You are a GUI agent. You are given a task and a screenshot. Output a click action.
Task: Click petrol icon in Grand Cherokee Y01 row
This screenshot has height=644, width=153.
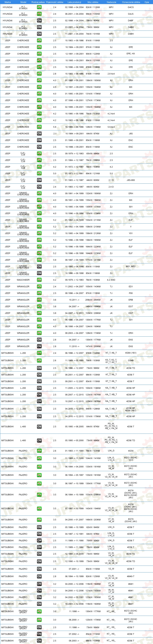pyautogui.click(x=39, y=233)
